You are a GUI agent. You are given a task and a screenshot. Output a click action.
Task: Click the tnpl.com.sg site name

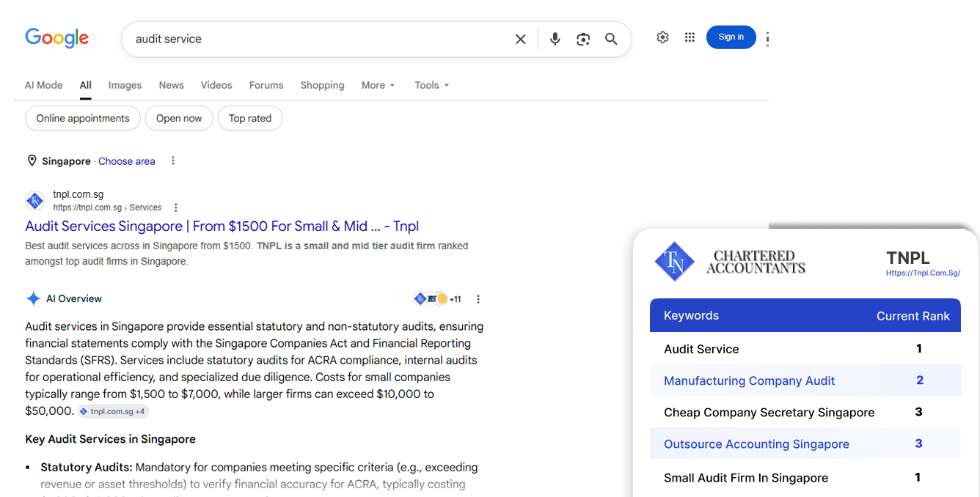tap(78, 194)
